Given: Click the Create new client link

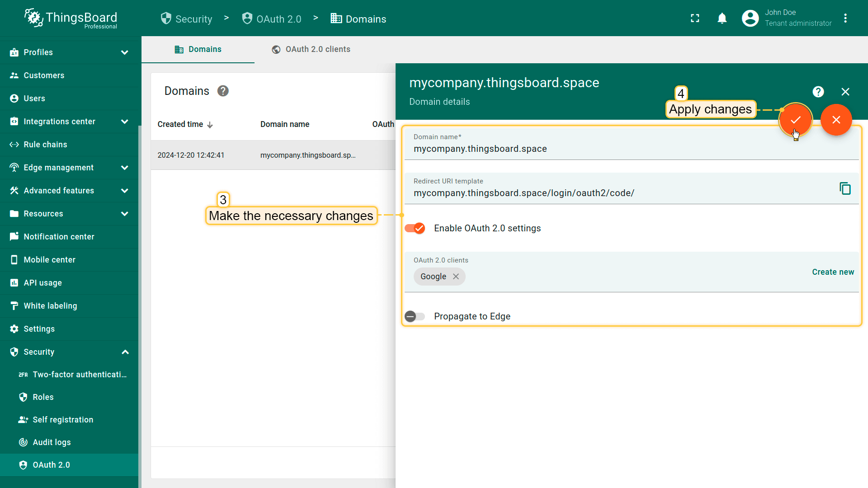Looking at the screenshot, I should [833, 272].
